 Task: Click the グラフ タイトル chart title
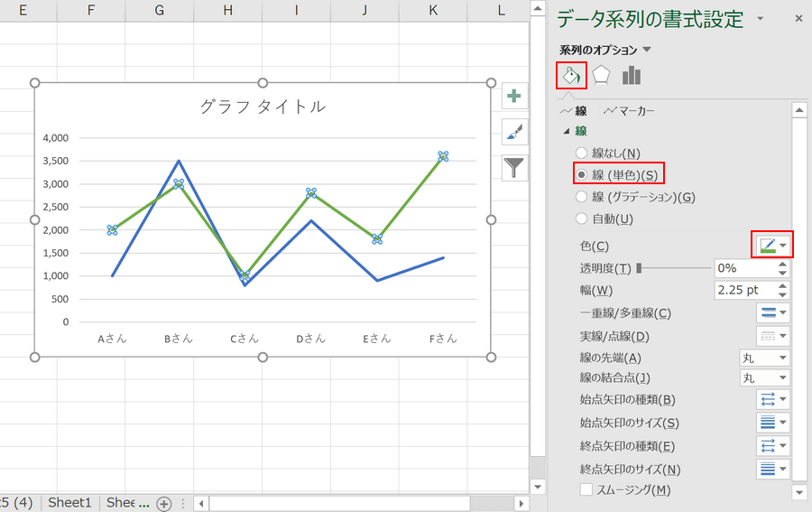coord(263,107)
